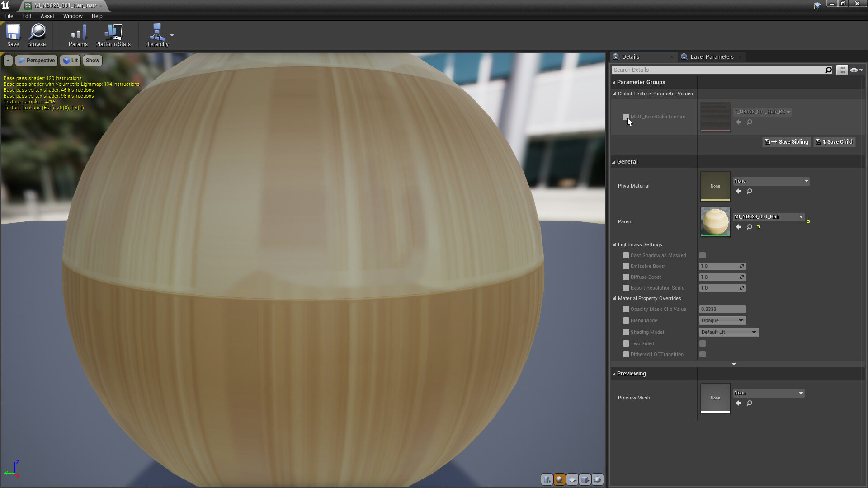Open the Browse to asset toolbar icon

click(x=37, y=35)
